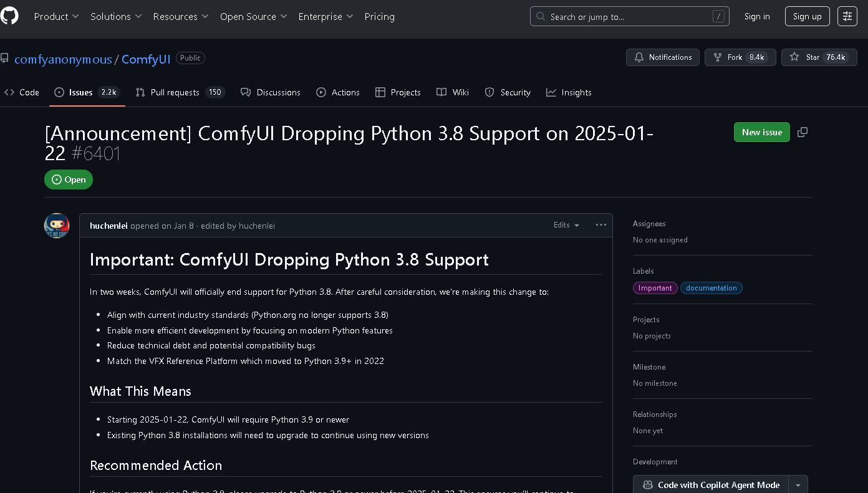Click Code with Copilot Agent Mode

click(711, 485)
